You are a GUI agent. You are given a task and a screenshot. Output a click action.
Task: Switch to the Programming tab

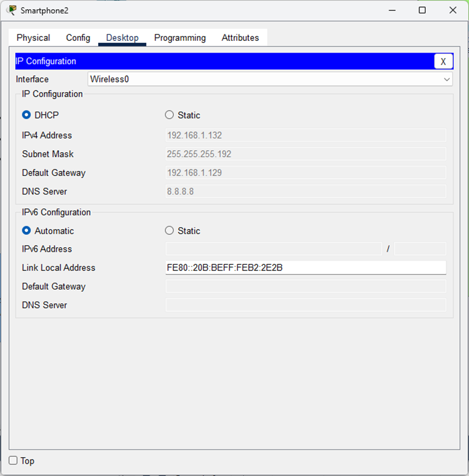(x=180, y=38)
